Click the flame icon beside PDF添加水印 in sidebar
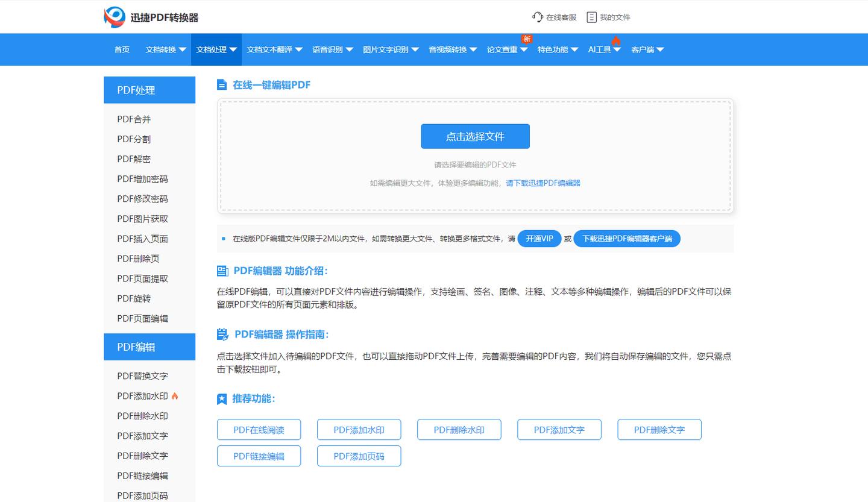Screen dimensions: 868x502 (175, 396)
